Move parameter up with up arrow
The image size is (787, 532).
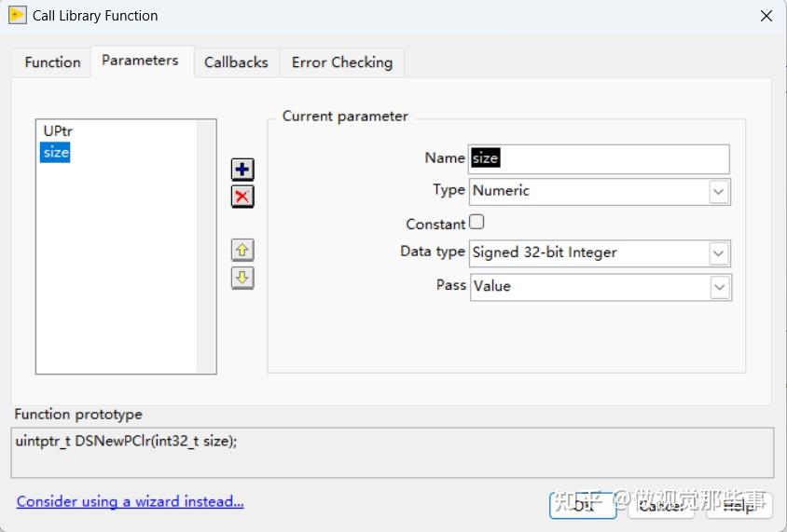pyautogui.click(x=242, y=250)
